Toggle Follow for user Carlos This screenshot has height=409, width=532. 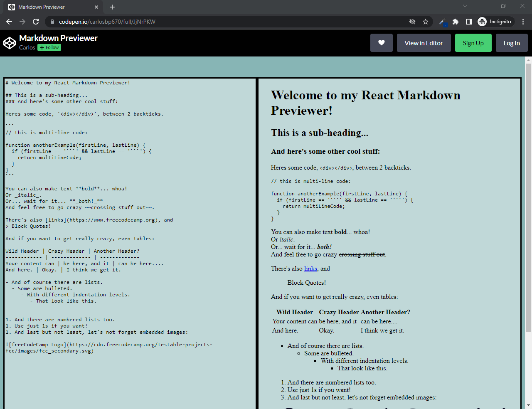point(49,47)
